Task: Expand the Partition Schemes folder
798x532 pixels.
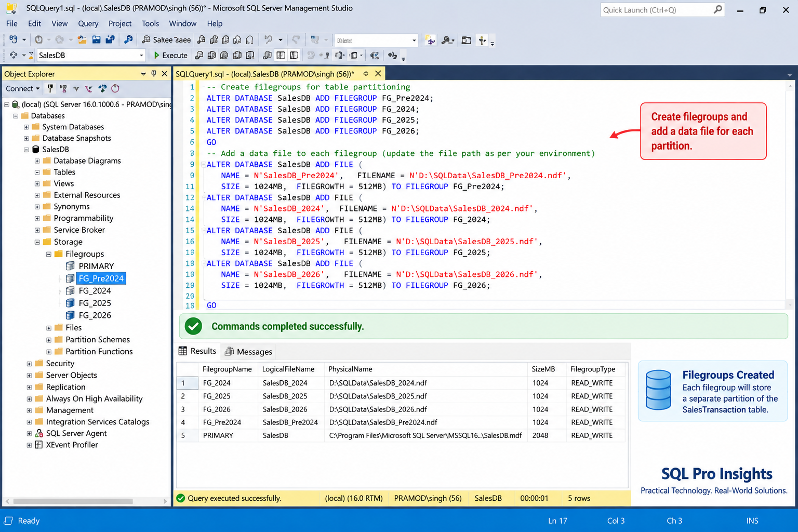Action: 49,340
